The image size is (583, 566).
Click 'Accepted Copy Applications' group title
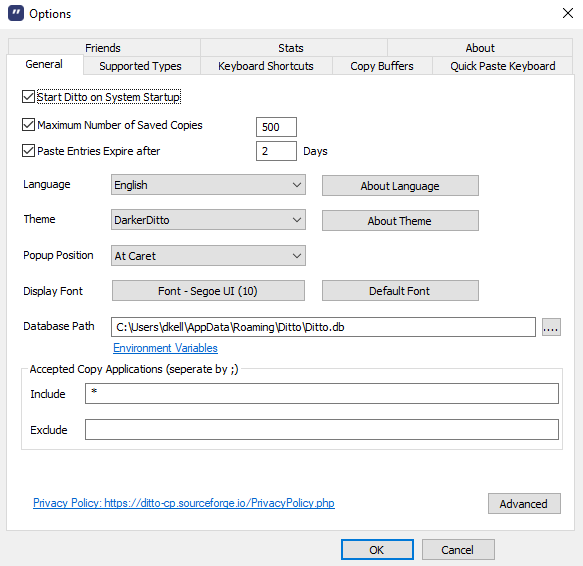point(134,369)
